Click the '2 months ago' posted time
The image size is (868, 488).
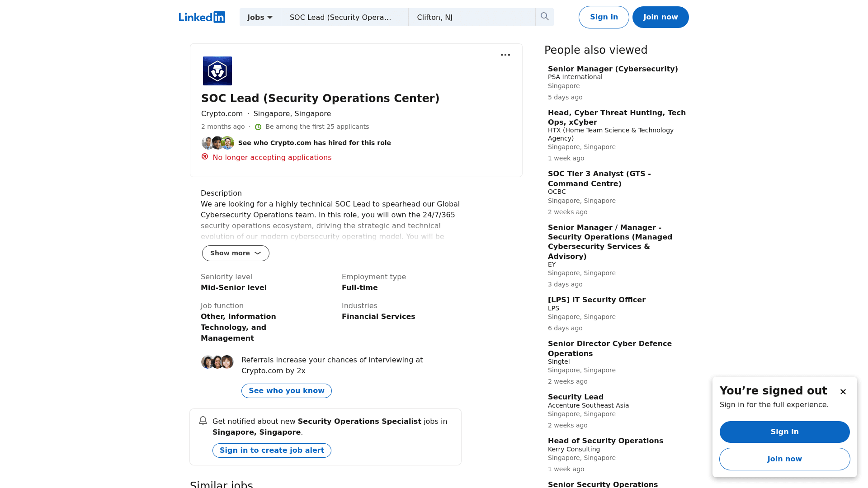coord(223,127)
